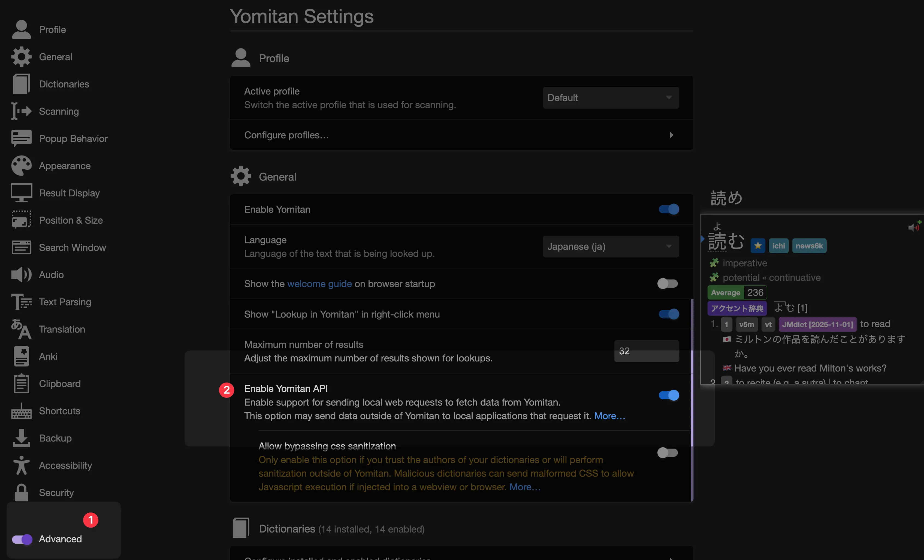Open Appearance section from sidebar
The image size is (924, 560).
click(65, 166)
